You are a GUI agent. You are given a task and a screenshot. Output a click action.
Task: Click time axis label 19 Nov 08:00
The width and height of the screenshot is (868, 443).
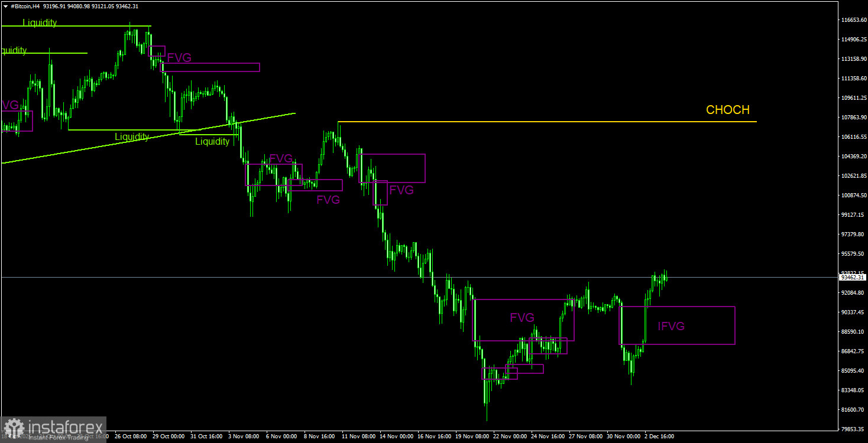click(x=471, y=437)
